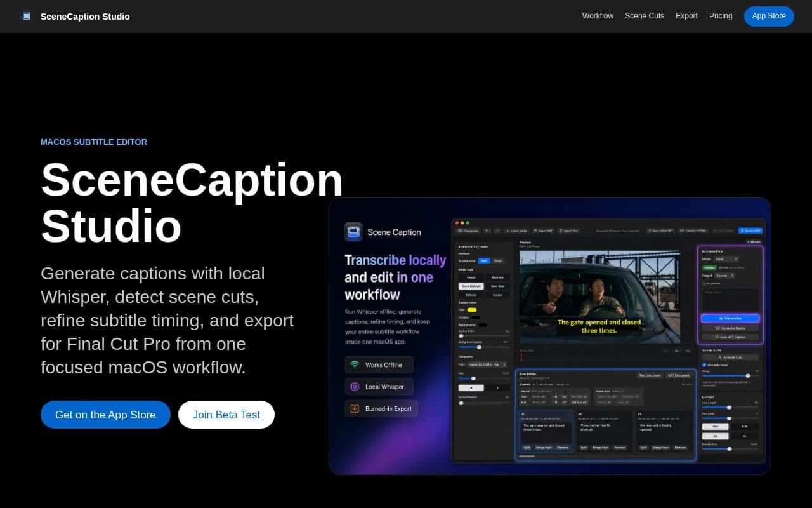Click the Generate Blocks button
The width and height of the screenshot is (812, 508).
point(730,328)
